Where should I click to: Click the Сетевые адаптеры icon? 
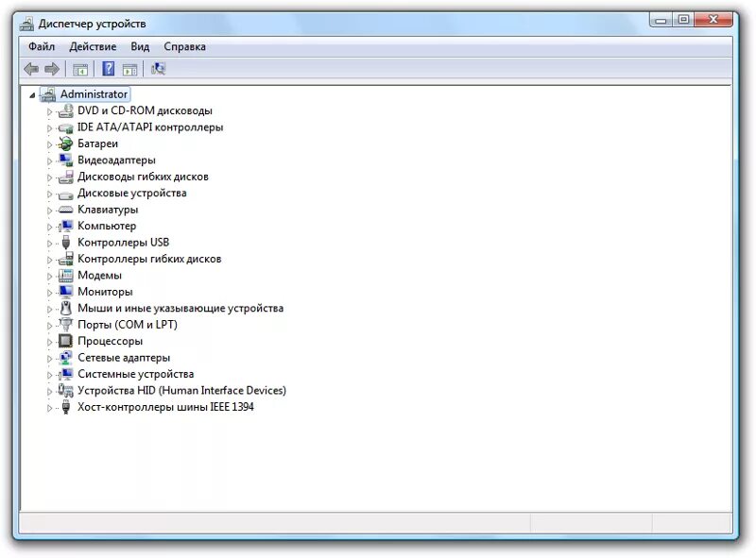65,358
